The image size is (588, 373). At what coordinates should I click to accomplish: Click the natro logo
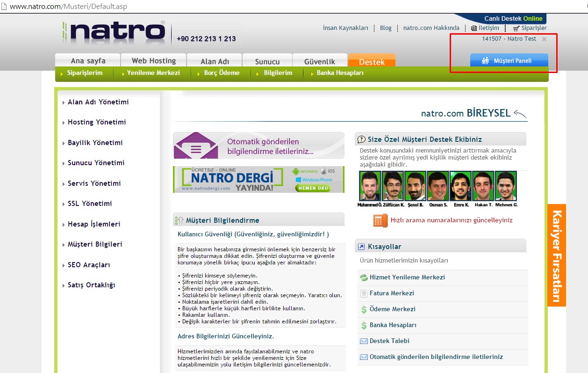(x=114, y=32)
